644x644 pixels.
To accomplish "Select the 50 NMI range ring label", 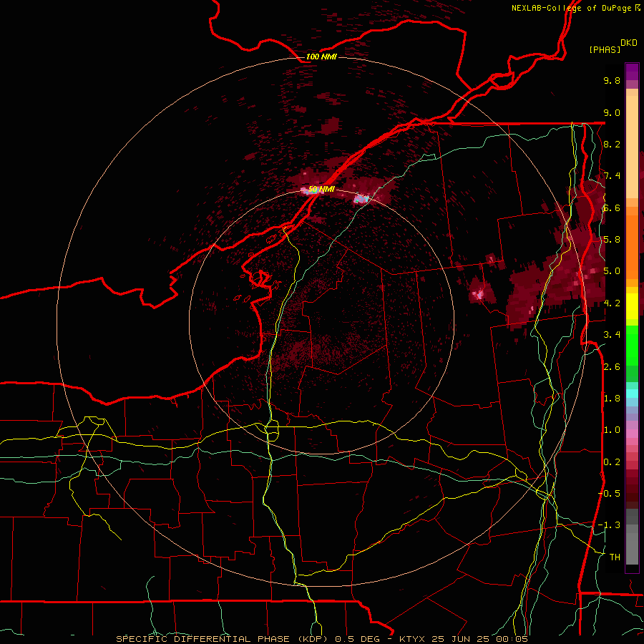I will pos(321,190).
